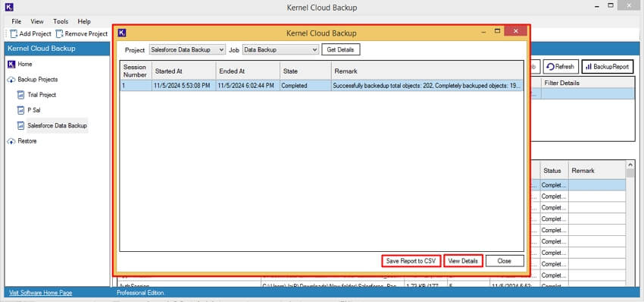
Task: Open the View menu
Action: tap(37, 21)
